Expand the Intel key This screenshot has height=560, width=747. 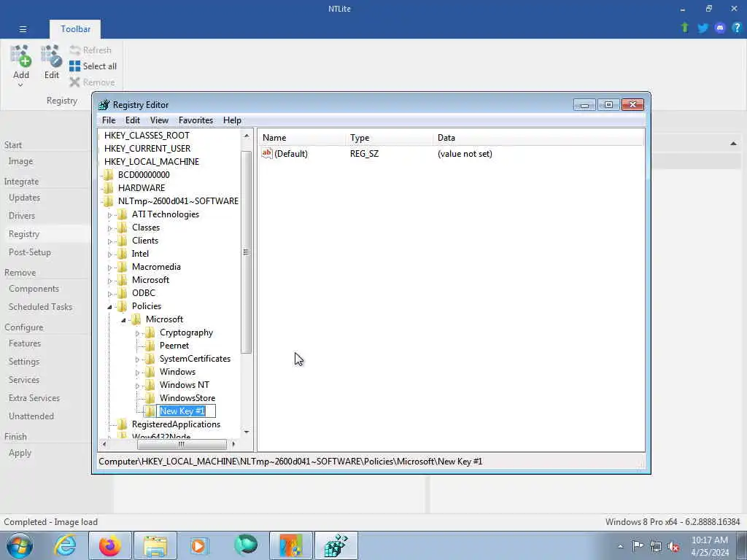(x=109, y=254)
